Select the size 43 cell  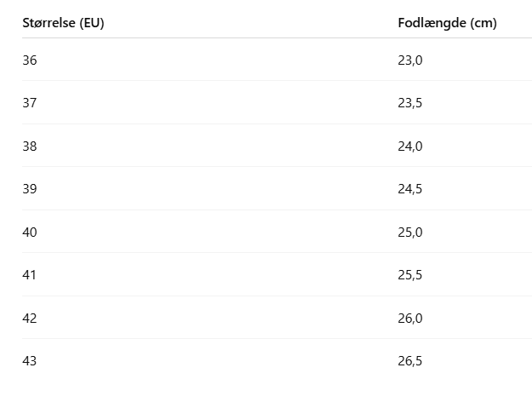tap(30, 361)
